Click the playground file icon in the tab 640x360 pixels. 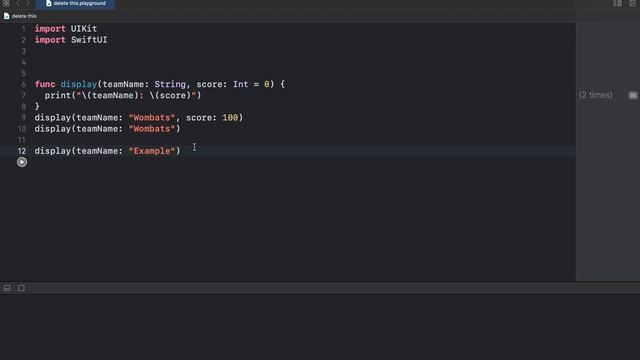(x=49, y=3)
